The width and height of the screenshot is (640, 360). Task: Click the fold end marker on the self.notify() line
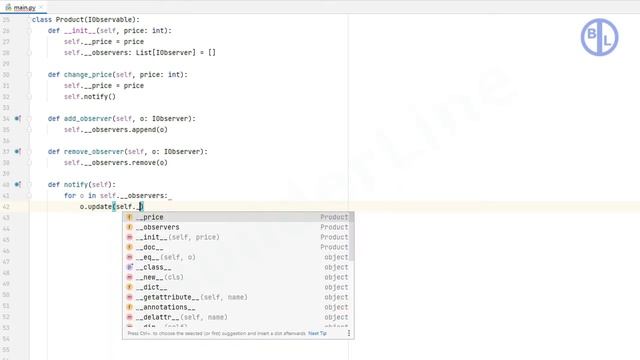(29, 97)
